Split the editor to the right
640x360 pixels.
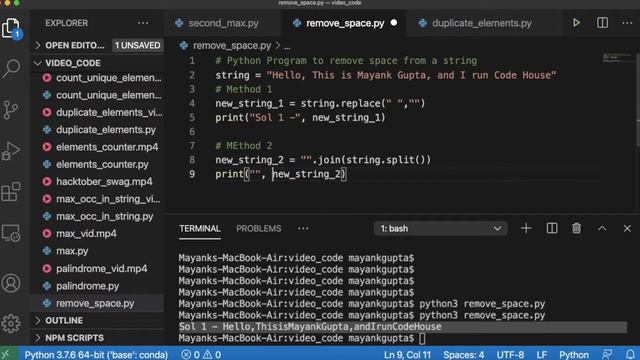pyautogui.click(x=602, y=23)
